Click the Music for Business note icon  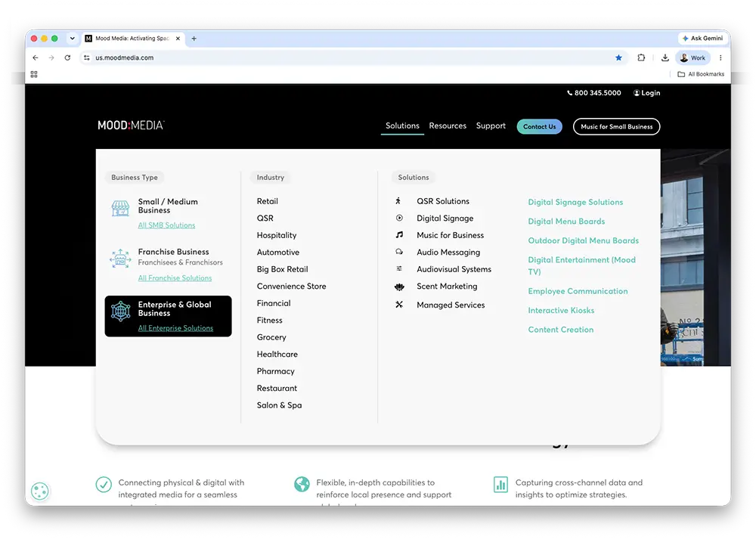(x=399, y=235)
